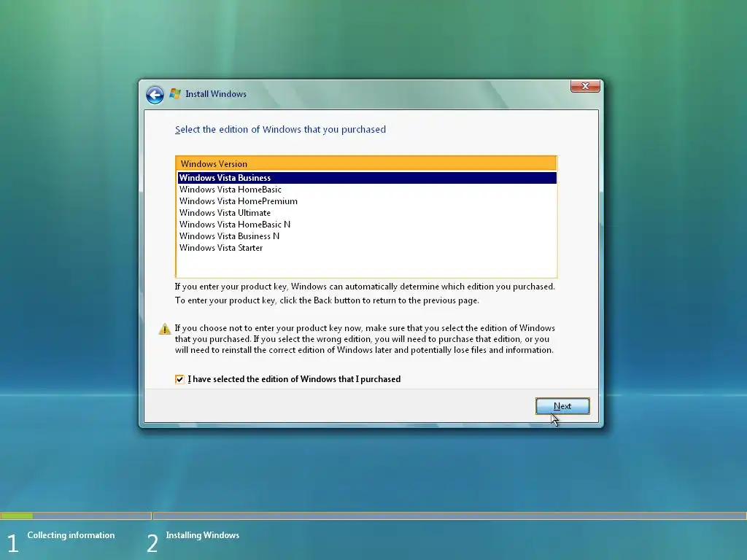Go back using the blue arrow button
The width and height of the screenshot is (747, 560).
pos(155,95)
